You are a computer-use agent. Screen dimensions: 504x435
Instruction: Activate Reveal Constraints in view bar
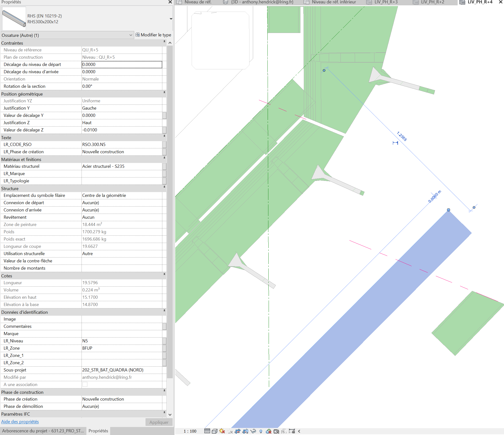click(x=292, y=431)
